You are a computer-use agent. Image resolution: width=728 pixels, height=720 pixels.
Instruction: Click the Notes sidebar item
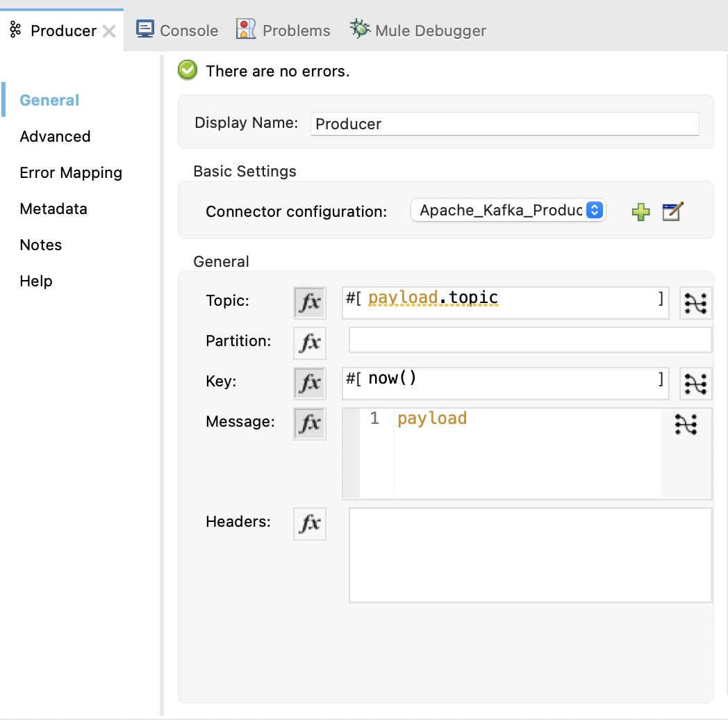coord(40,245)
